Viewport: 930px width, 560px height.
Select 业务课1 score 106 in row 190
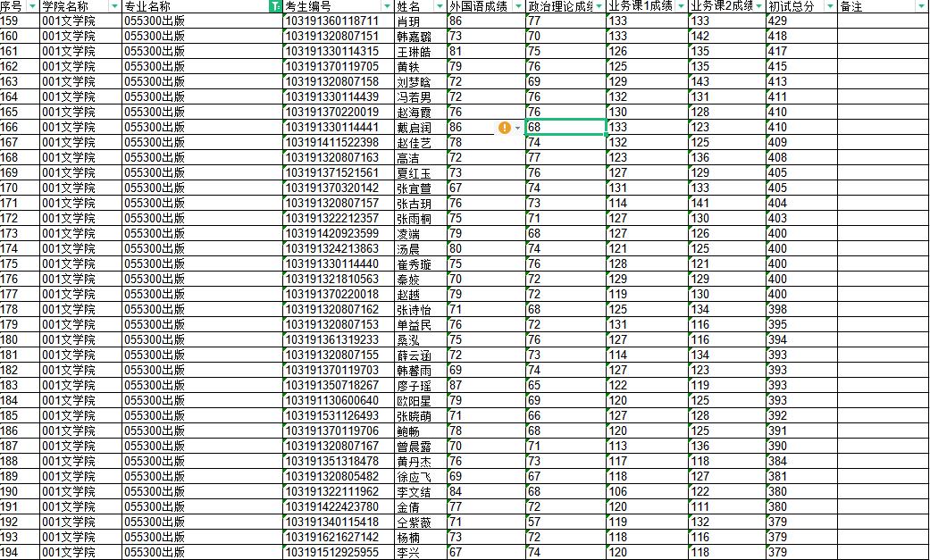(648, 492)
